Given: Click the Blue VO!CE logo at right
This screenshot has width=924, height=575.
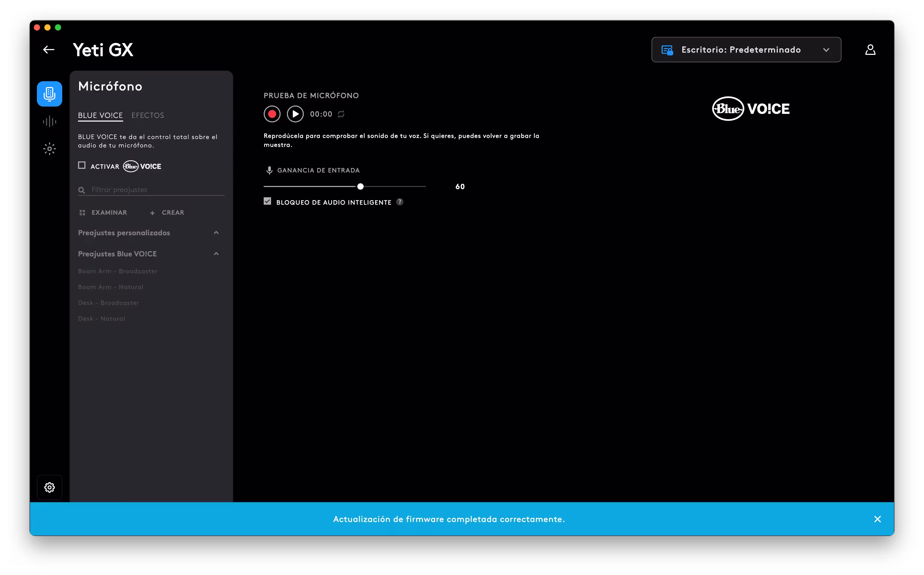Looking at the screenshot, I should pyautogui.click(x=751, y=109).
